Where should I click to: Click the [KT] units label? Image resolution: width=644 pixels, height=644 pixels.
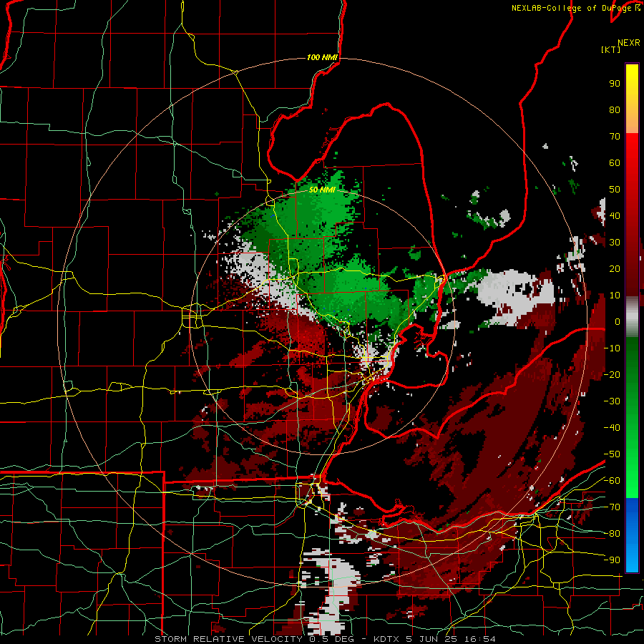[x=610, y=49]
